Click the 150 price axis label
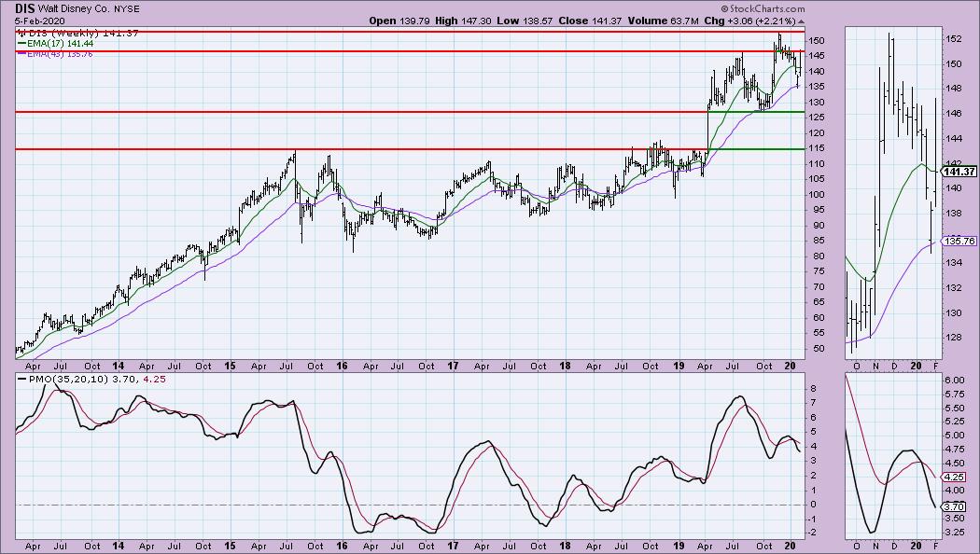 click(816, 41)
